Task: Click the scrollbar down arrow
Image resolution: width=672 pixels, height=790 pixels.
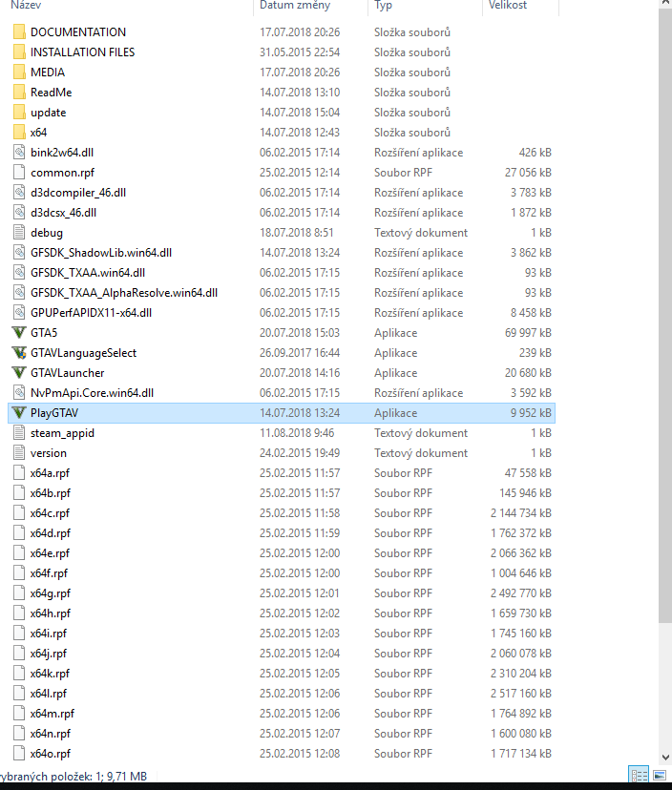Action: click(x=665, y=758)
